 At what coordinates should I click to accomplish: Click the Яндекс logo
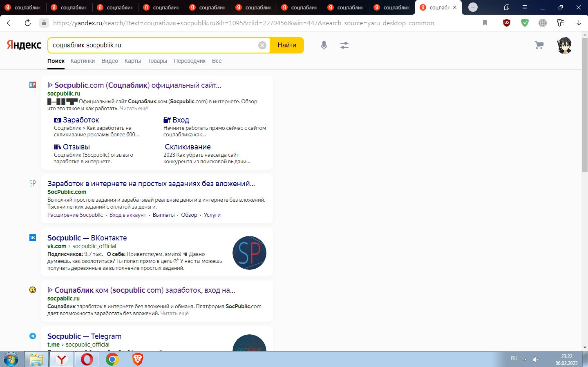(x=24, y=45)
